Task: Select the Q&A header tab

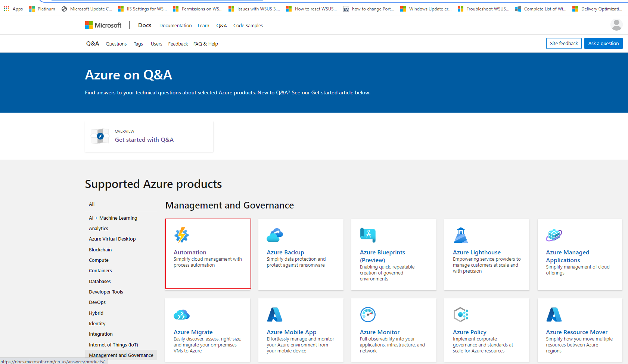Action: point(221,26)
